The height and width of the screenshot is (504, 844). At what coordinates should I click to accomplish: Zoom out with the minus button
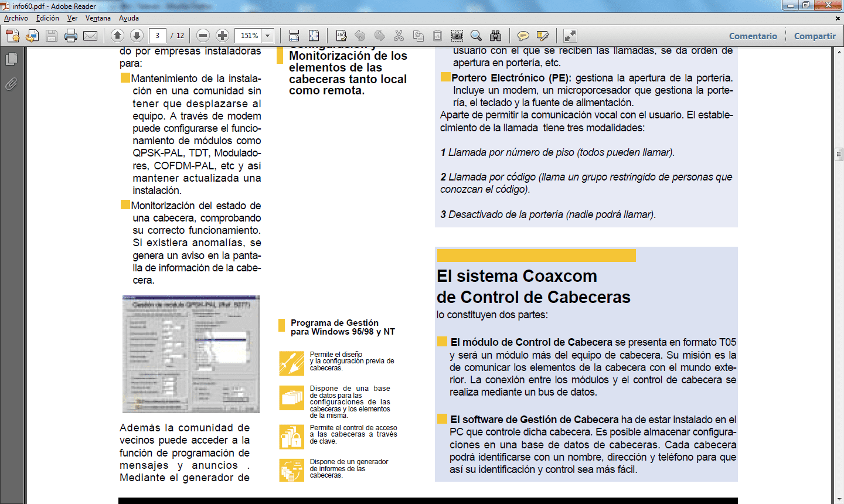[x=203, y=36]
